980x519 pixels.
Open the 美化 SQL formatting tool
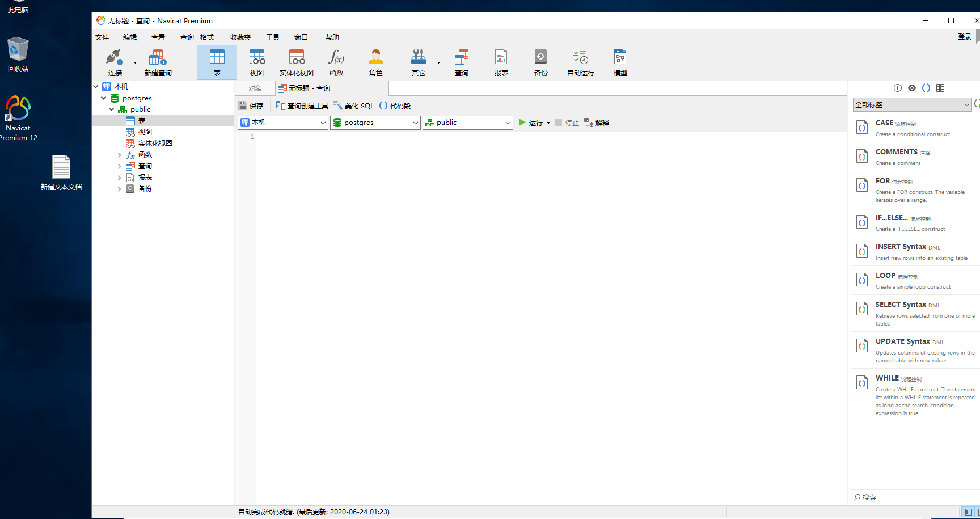353,106
